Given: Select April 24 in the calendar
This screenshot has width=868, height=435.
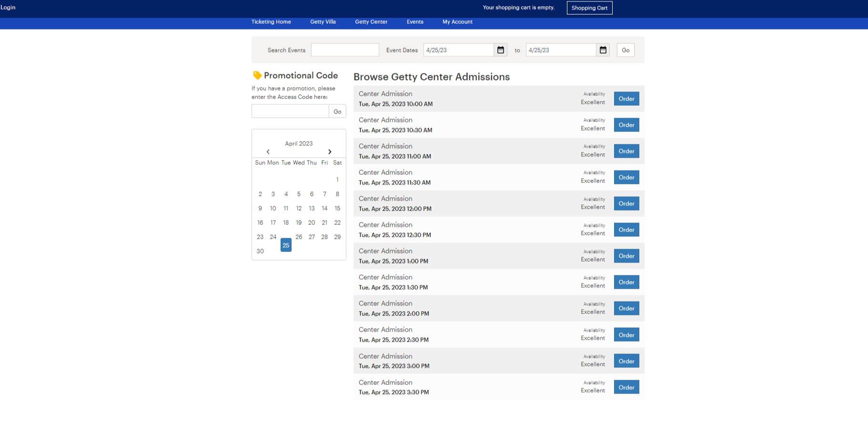Looking at the screenshot, I should click(x=273, y=237).
